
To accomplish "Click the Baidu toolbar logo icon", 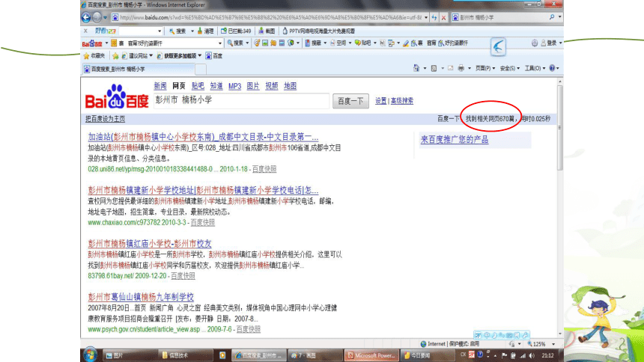I will coord(92,43).
